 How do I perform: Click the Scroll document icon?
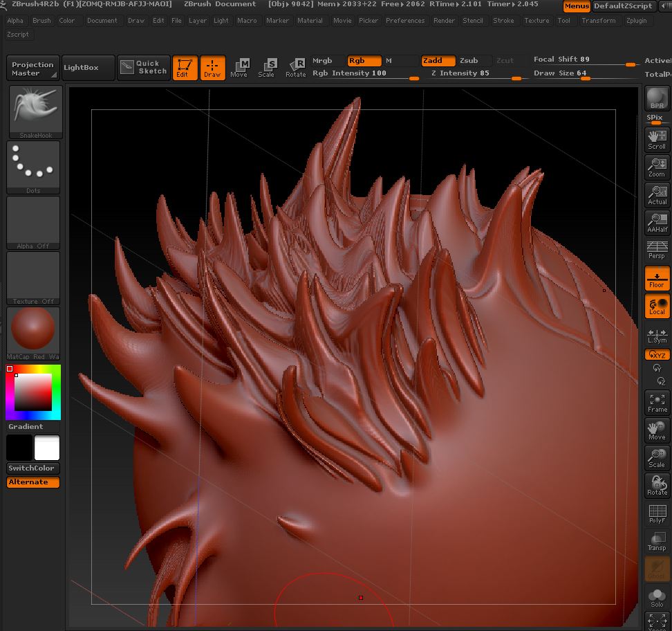[x=657, y=140]
